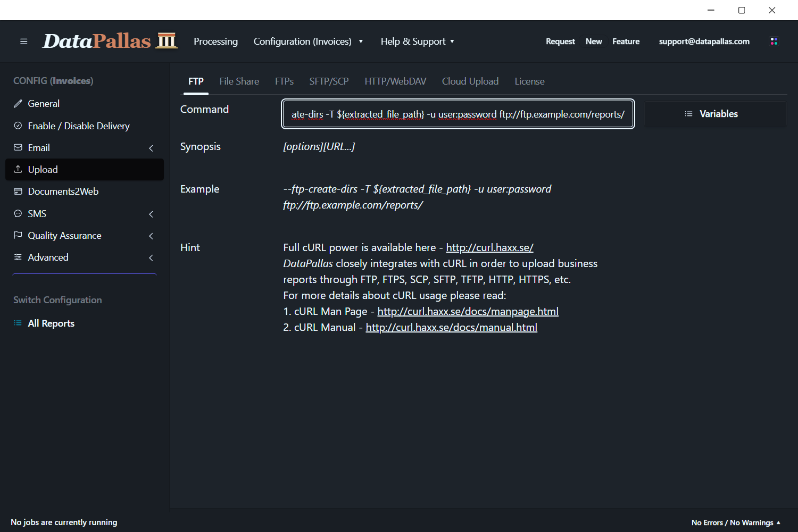
Task: Minimize the application window
Action: click(711, 10)
